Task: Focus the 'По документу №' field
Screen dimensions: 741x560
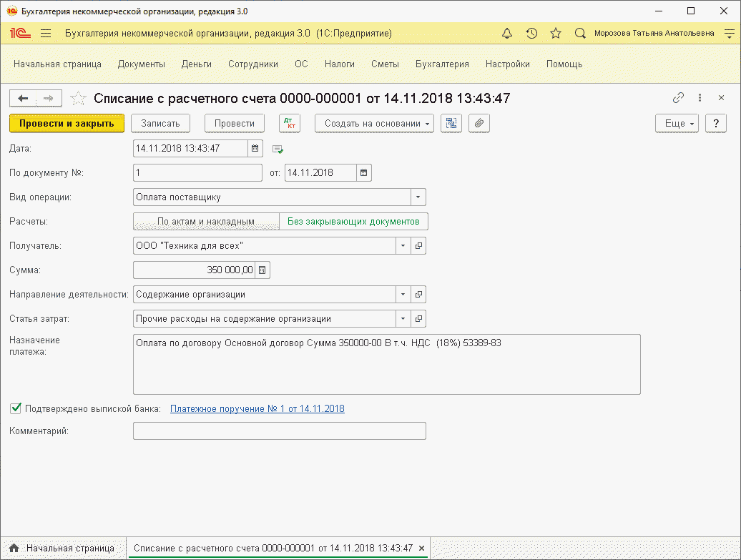Action: point(197,172)
